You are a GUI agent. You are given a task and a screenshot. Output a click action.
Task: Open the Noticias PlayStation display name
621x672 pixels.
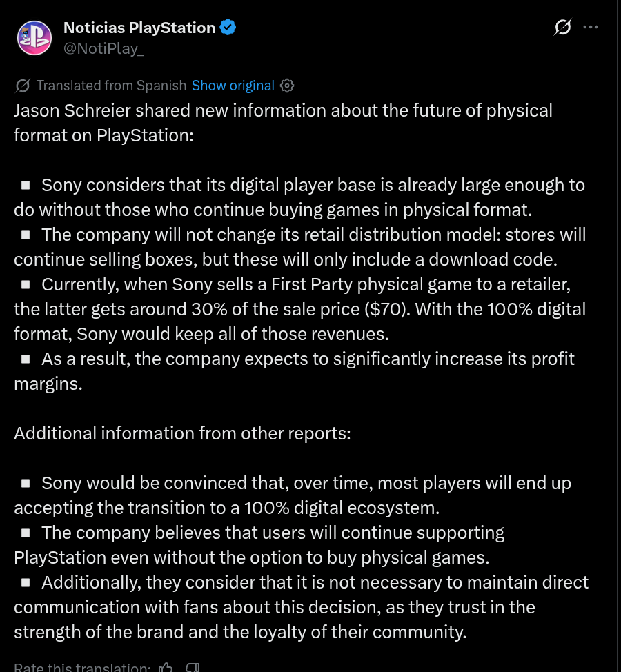tap(139, 28)
